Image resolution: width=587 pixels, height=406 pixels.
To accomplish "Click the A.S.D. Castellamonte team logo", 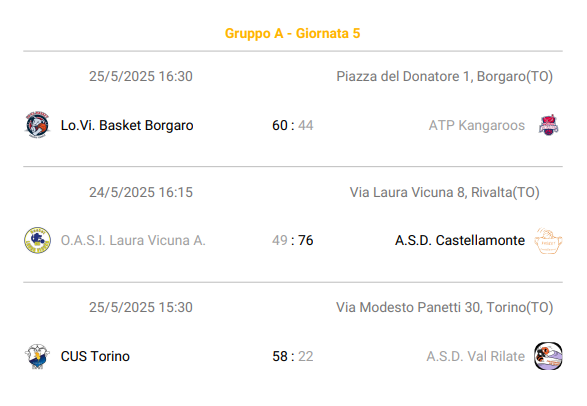I will (x=548, y=240).
